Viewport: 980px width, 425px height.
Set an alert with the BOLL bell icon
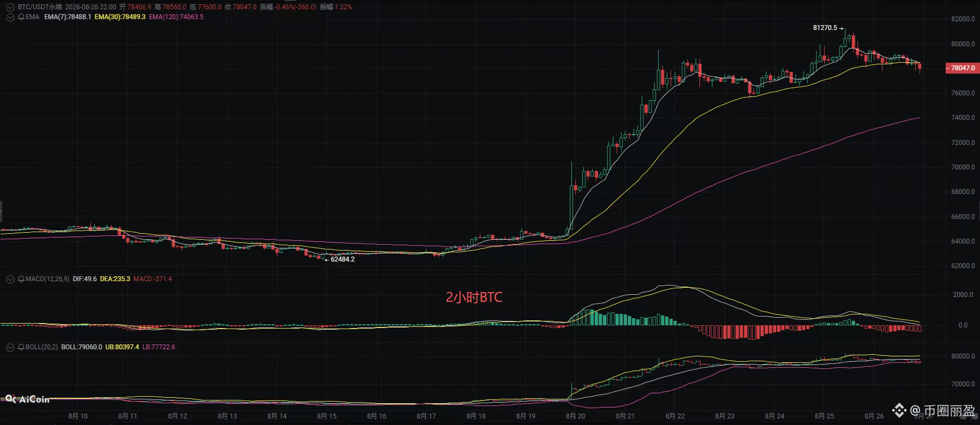point(21,347)
